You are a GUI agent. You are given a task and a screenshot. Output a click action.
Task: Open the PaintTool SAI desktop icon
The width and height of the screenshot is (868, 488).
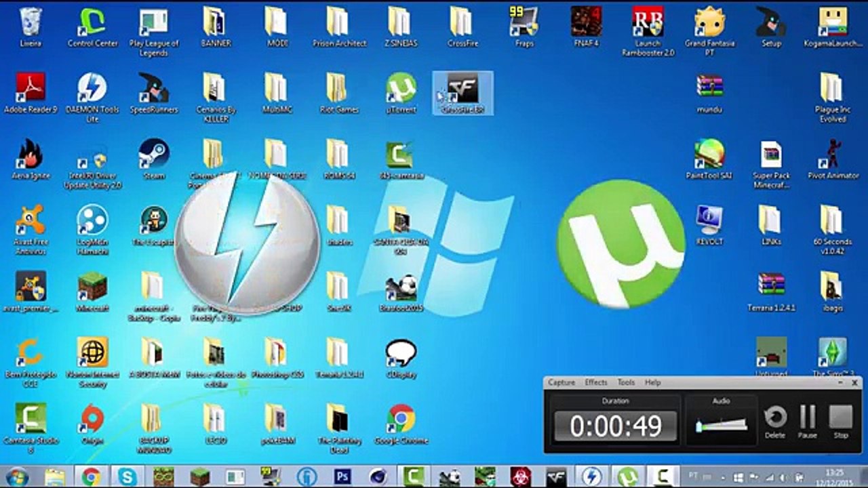pos(709,159)
